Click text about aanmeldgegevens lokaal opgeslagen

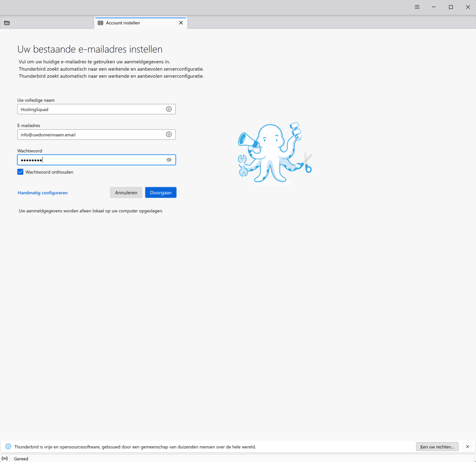pyautogui.click(x=91, y=211)
